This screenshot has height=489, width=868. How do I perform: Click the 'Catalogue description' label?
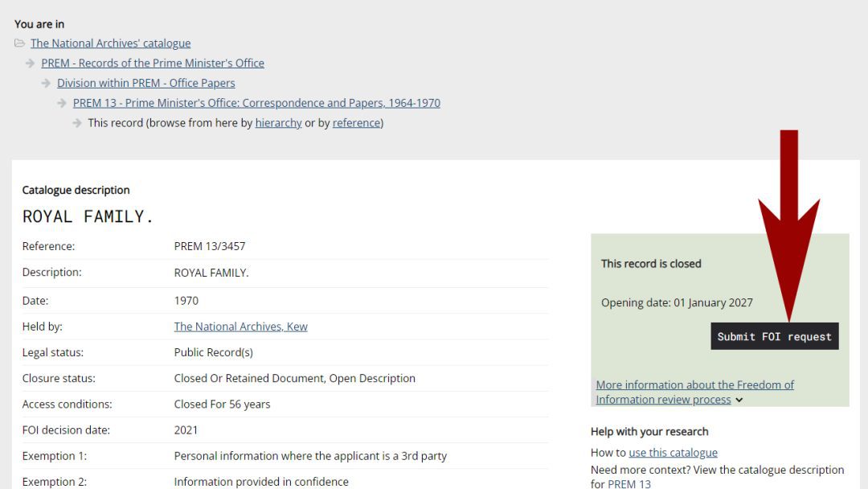click(x=76, y=190)
